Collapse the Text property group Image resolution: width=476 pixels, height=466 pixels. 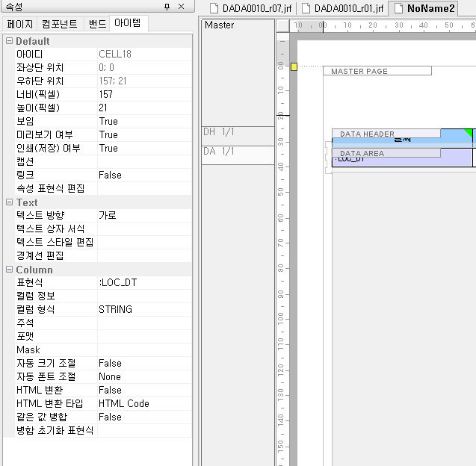tap(10, 202)
